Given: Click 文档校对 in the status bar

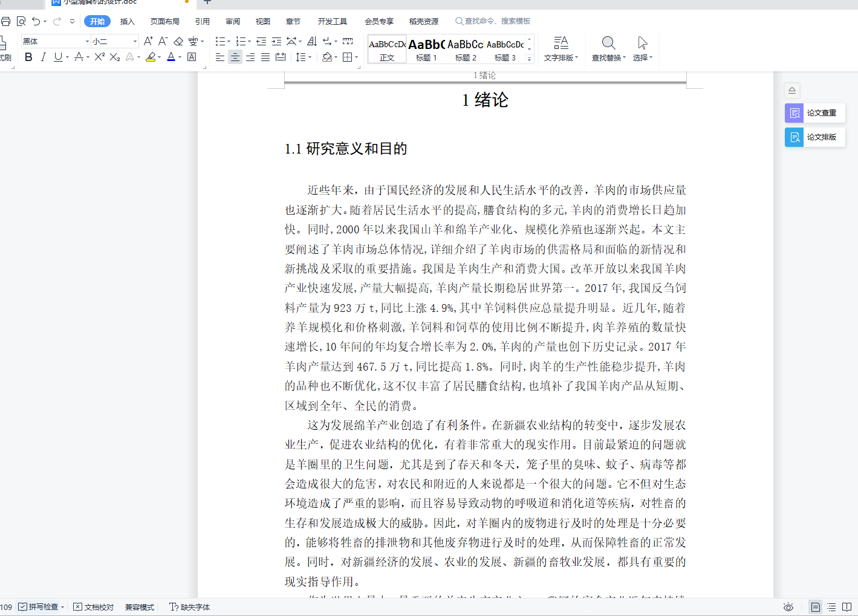Looking at the screenshot, I should [x=94, y=607].
